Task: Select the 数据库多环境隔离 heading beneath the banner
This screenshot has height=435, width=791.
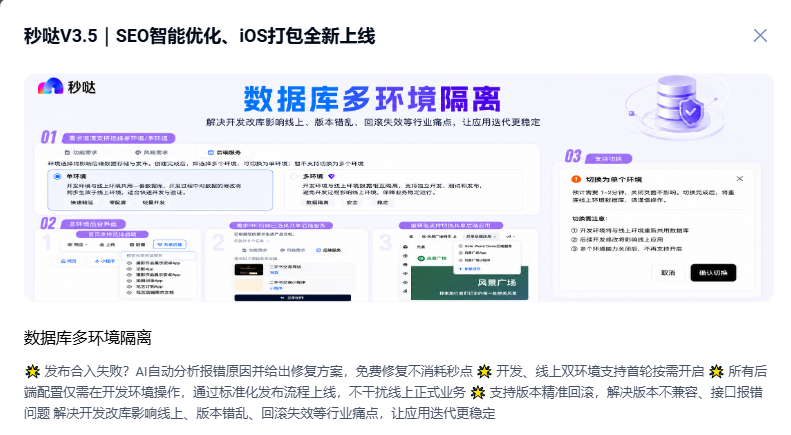Action: [88, 338]
